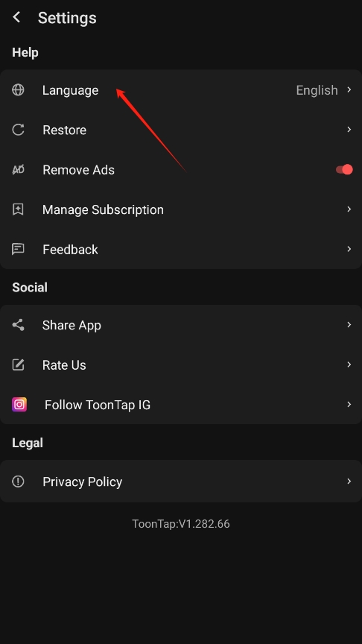The image size is (362, 644).
Task: Open the Language menu item
Action: pos(181,90)
